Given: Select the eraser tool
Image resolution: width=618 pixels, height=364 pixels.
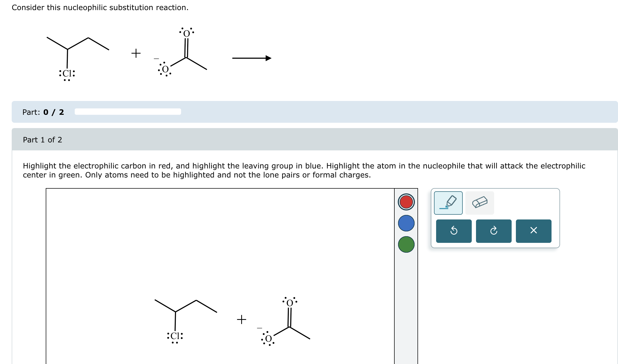Looking at the screenshot, I should click(x=479, y=203).
